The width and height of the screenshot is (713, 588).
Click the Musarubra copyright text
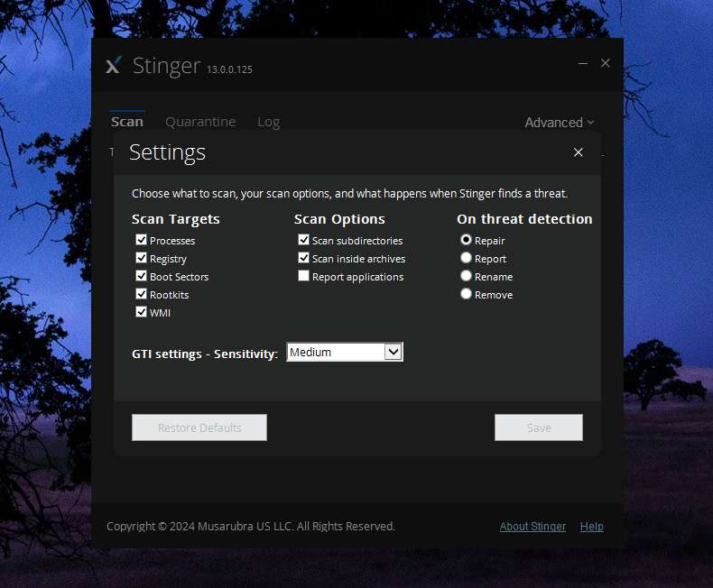pos(251,526)
